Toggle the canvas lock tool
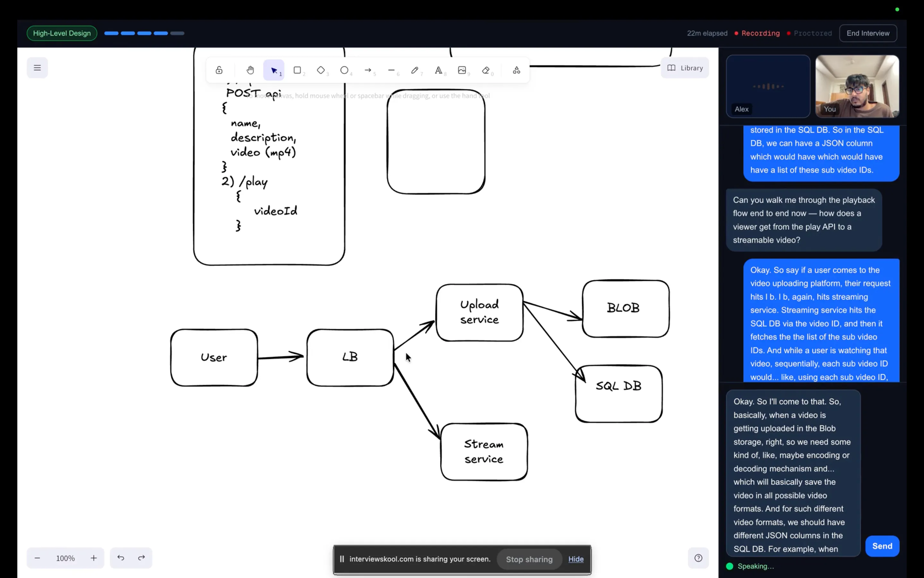The width and height of the screenshot is (924, 578). 219,70
